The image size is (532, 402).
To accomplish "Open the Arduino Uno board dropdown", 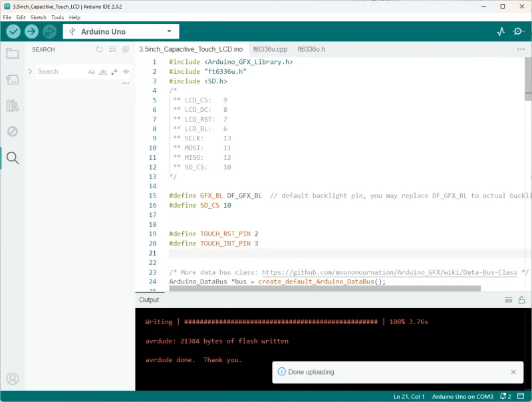I will [121, 31].
